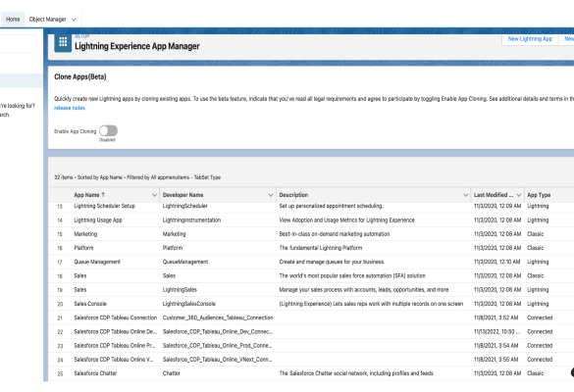The height and width of the screenshot is (392, 574).
Task: Click the sidebar Quick Find search box
Action: (18, 44)
